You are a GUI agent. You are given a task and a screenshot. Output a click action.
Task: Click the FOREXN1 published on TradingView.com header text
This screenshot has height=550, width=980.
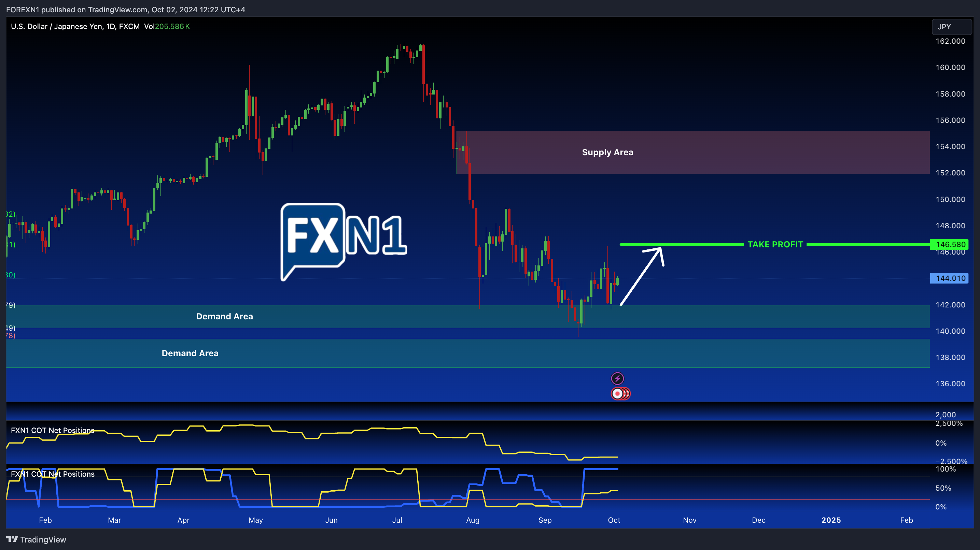126,10
